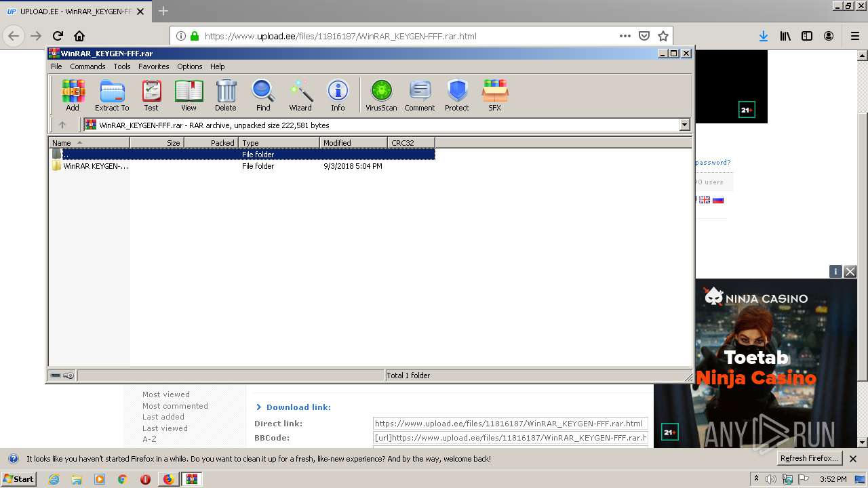
Task: Go up one level arrow in WinRAR
Action: (x=62, y=125)
